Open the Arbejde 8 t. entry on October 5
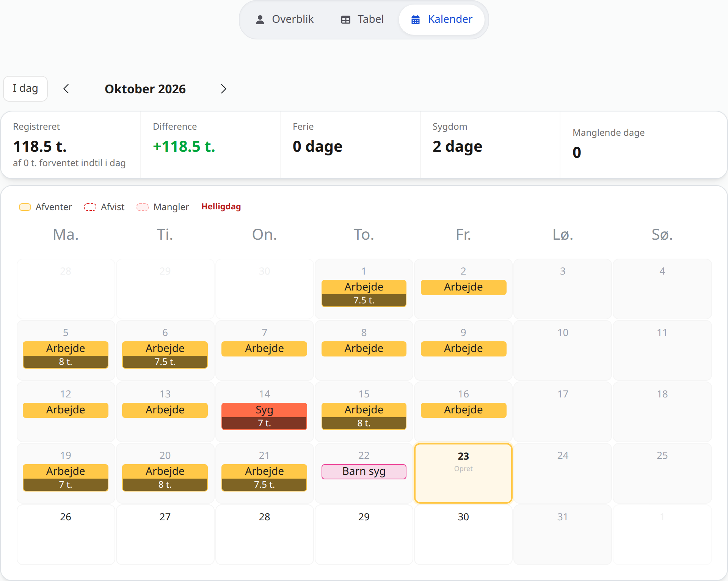The width and height of the screenshot is (728, 581). point(66,355)
